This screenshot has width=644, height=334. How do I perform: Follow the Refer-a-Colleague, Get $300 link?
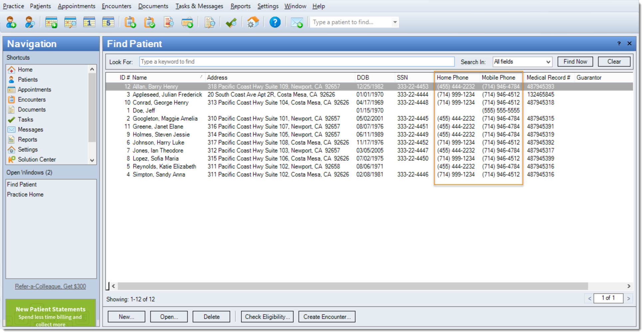click(x=50, y=286)
